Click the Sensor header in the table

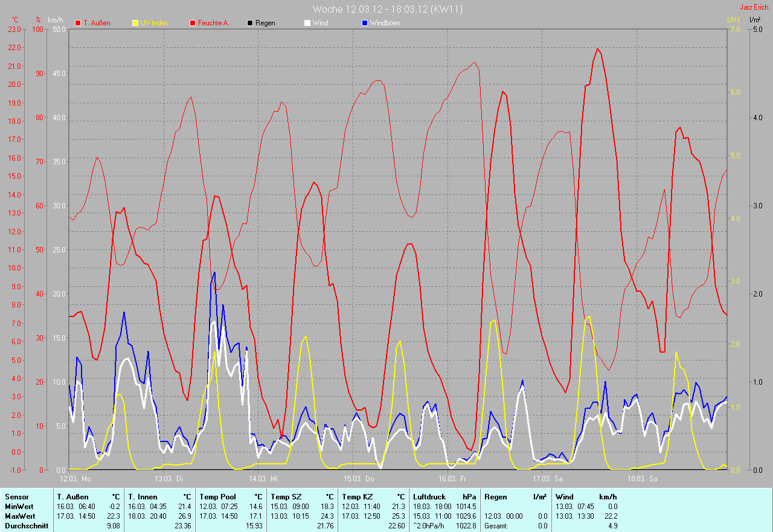(16, 497)
